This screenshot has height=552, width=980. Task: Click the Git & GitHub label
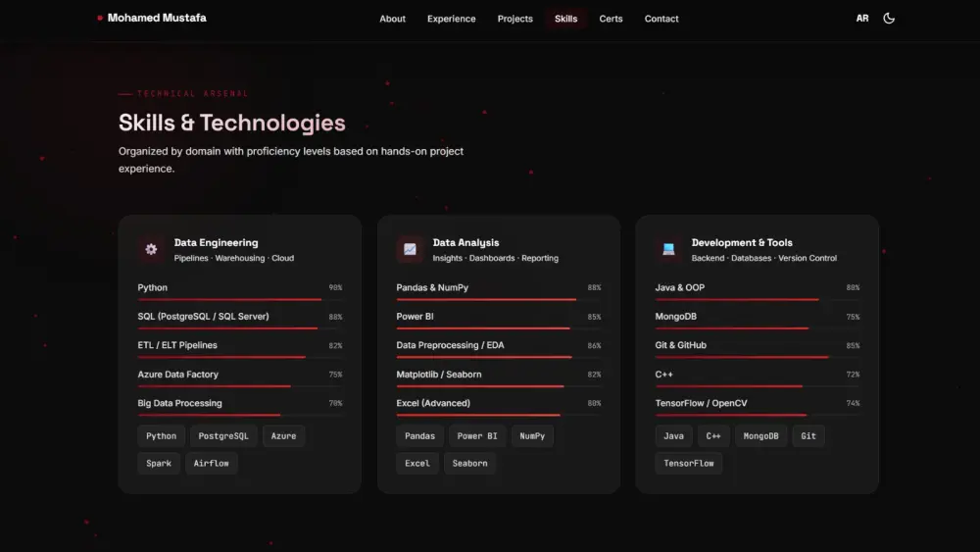click(x=681, y=345)
